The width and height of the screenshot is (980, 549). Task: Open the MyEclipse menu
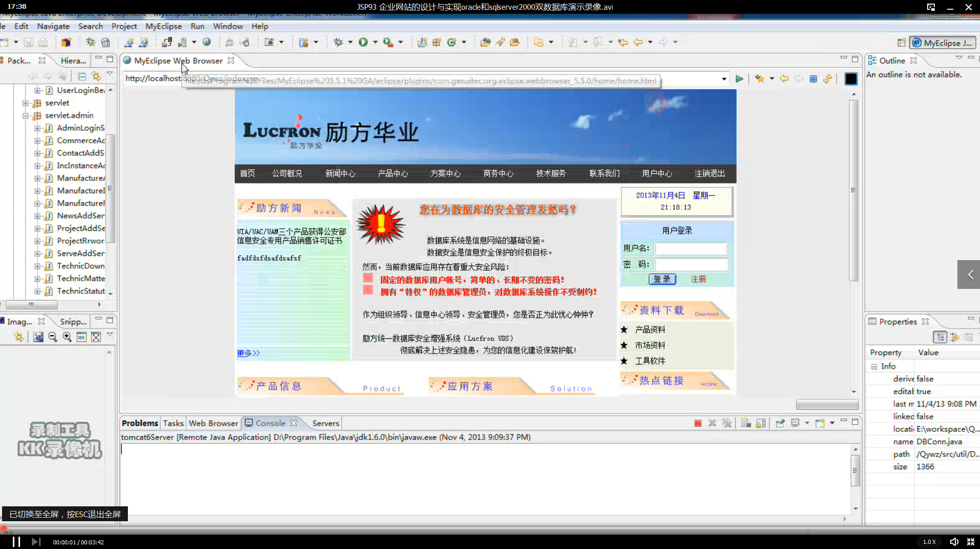coord(163,26)
